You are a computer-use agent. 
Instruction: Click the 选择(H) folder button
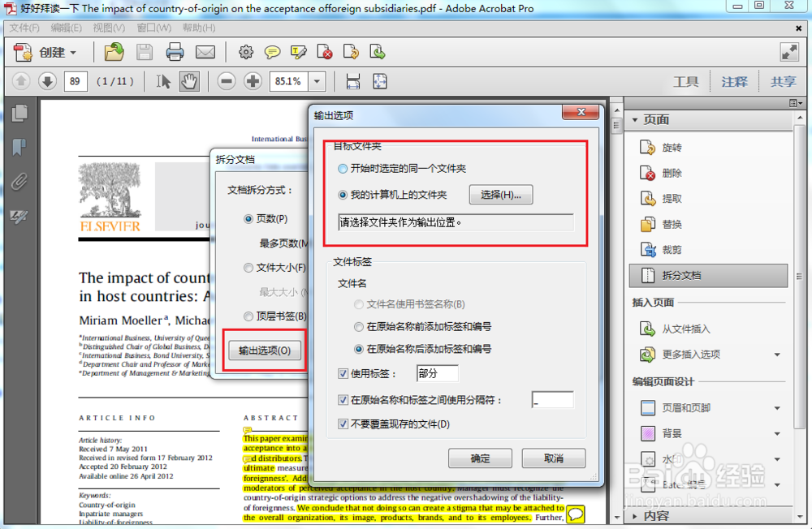pyautogui.click(x=500, y=194)
